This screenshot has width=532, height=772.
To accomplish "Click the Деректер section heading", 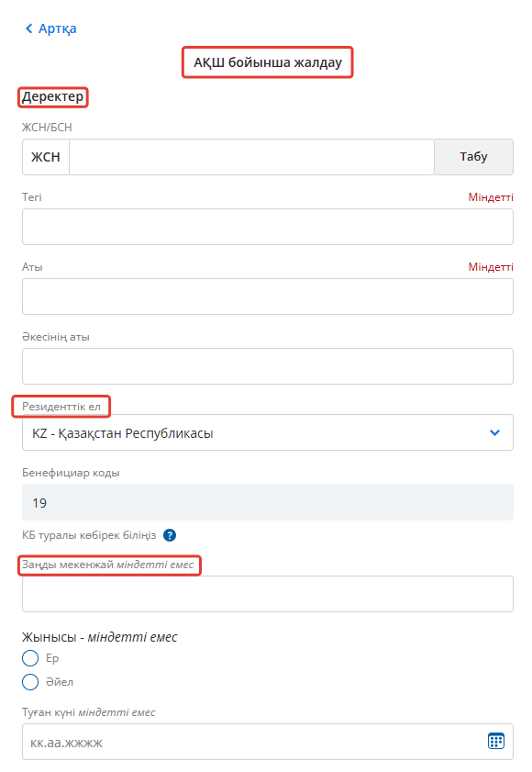I will [x=52, y=96].
